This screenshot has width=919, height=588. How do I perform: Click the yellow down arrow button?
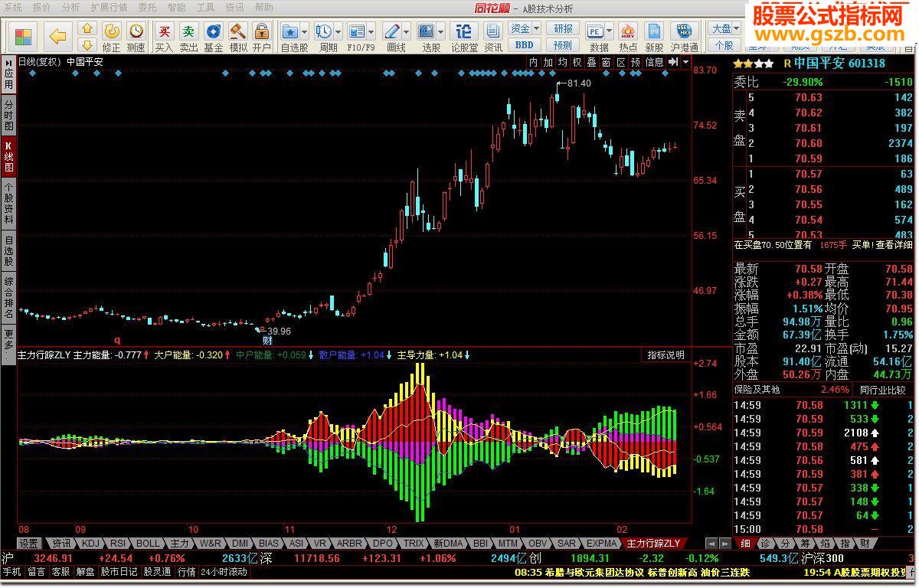[x=87, y=44]
